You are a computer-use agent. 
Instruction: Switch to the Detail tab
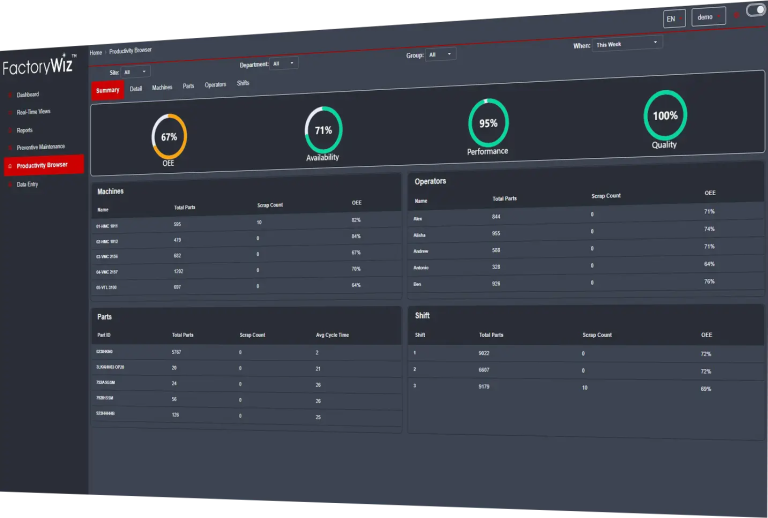click(x=136, y=89)
